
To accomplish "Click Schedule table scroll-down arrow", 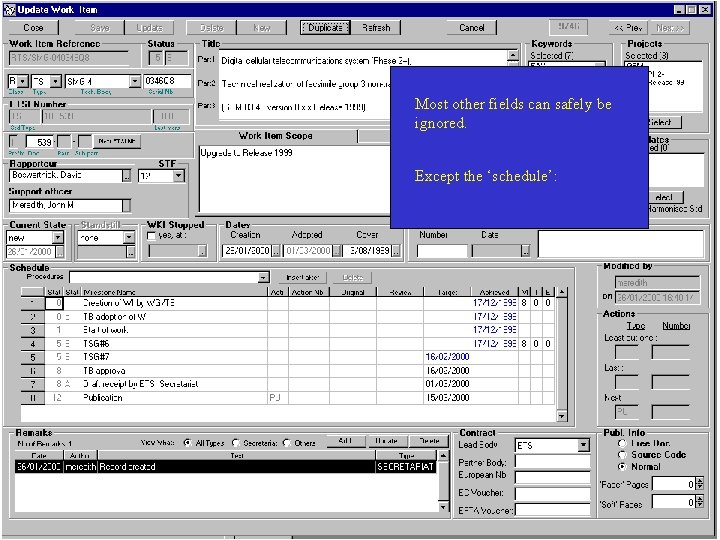I will pyautogui.click(x=562, y=416).
